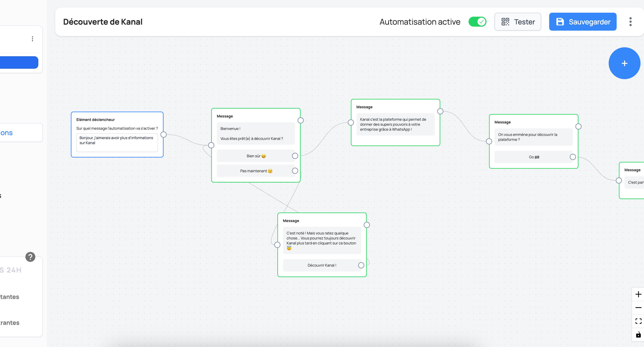Open the help question mark icon
644x347 pixels.
click(30, 257)
